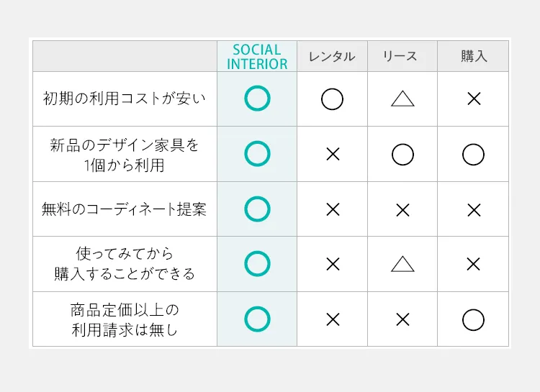Click the 無料のコーディネート提案 row label
This screenshot has width=540, height=392.
(124, 209)
